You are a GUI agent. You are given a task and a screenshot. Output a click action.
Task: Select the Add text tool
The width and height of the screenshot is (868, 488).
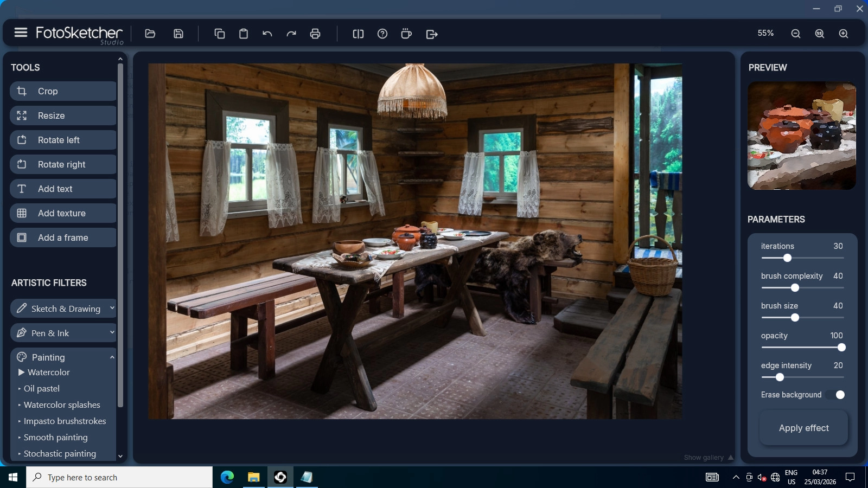[x=63, y=189]
